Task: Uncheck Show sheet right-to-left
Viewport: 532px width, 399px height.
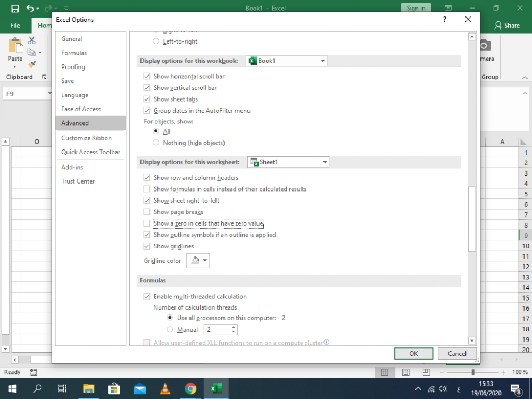Action: coord(147,201)
